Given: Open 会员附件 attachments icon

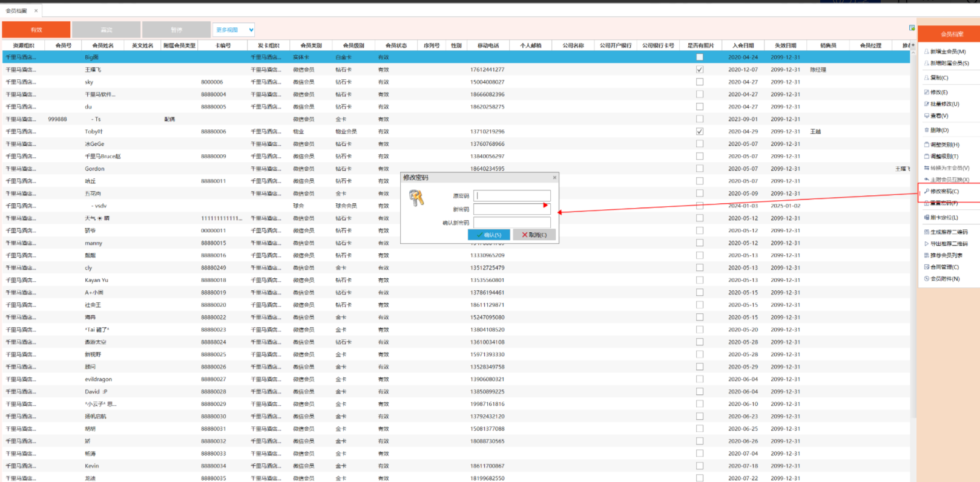Looking at the screenshot, I should 926,279.
